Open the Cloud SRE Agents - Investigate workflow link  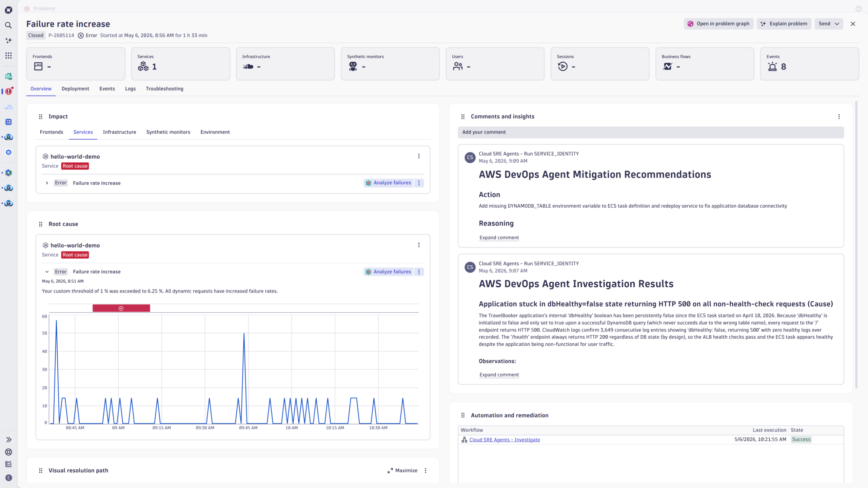pos(505,440)
